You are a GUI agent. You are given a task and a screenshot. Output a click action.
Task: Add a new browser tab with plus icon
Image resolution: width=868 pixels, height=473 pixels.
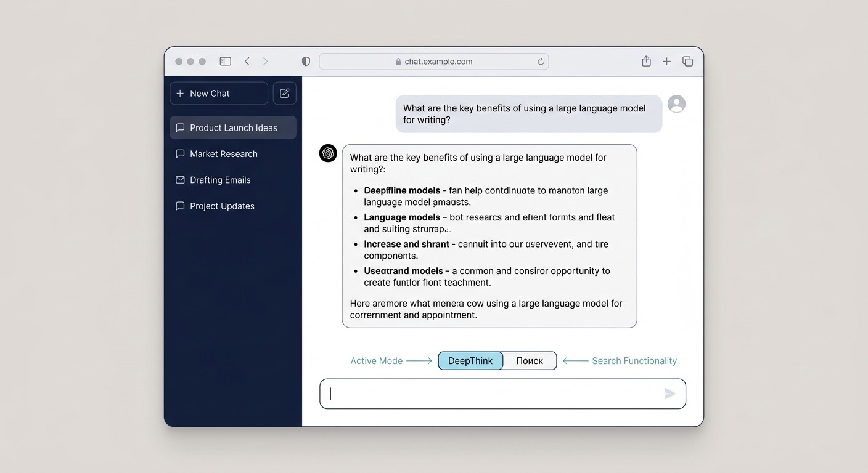pos(666,62)
